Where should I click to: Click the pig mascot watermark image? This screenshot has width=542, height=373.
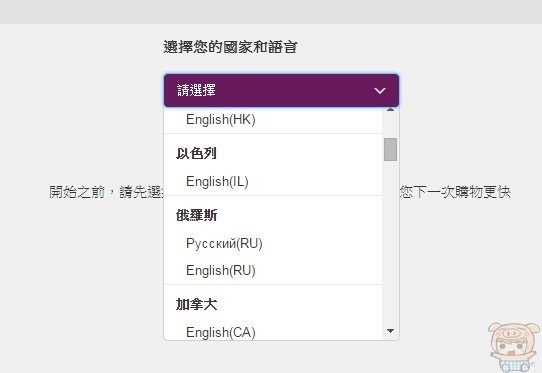514,347
